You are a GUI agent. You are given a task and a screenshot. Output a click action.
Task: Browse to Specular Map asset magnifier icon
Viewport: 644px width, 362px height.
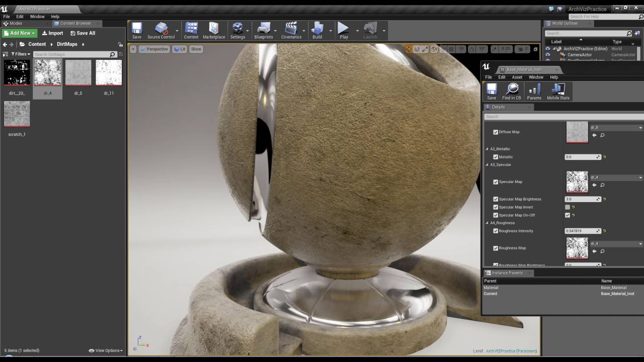pos(602,185)
